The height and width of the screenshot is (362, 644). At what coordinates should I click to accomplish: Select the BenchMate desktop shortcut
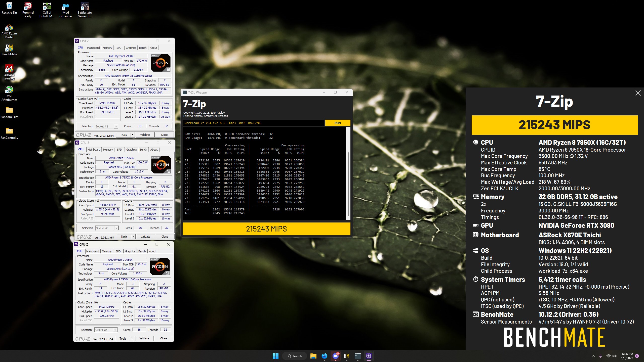point(9,50)
